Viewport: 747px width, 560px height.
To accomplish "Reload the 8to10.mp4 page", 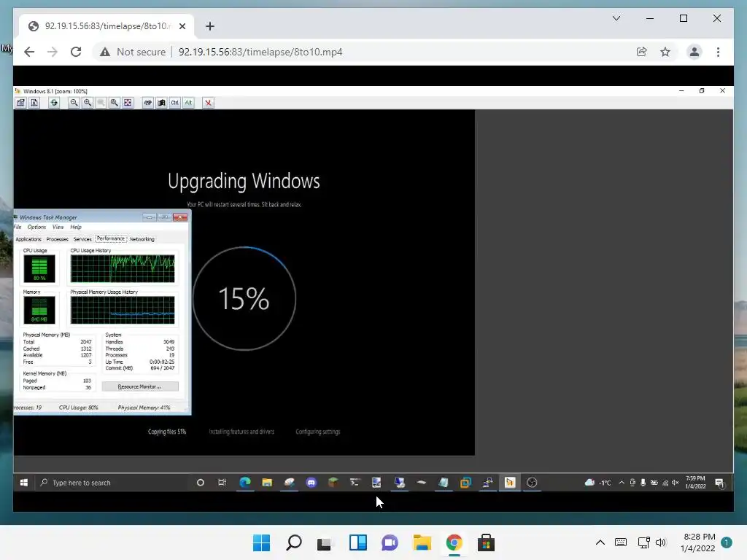I will (x=76, y=52).
